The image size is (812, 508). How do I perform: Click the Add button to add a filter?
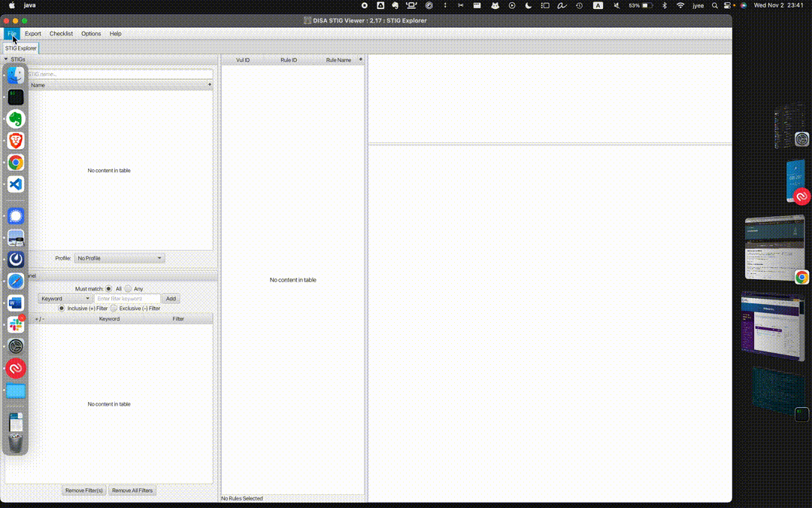[171, 298]
